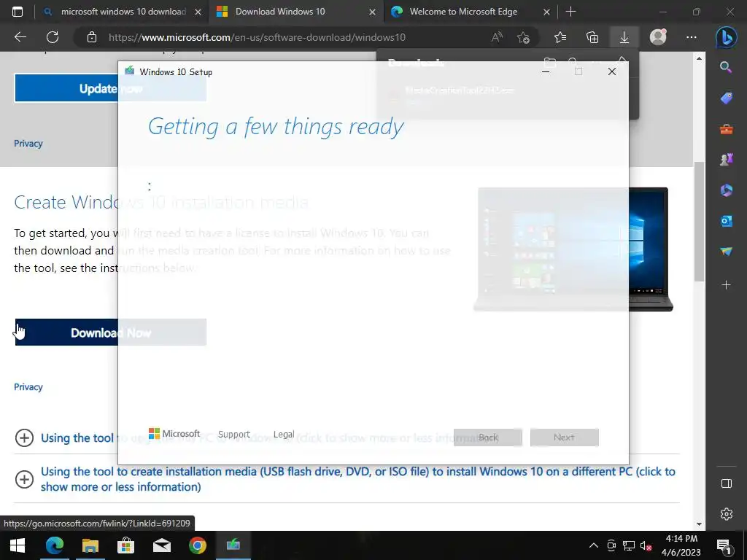Open sidebar Search icon
The image size is (747, 560).
tap(726, 67)
